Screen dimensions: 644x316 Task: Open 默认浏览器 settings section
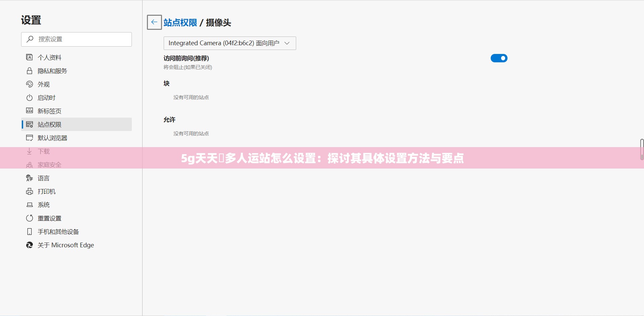76,138
